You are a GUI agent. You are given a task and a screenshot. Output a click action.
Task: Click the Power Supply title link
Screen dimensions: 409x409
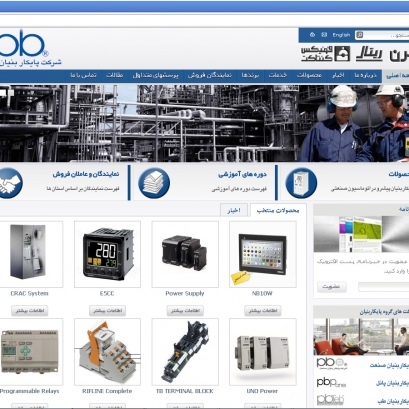tap(185, 293)
